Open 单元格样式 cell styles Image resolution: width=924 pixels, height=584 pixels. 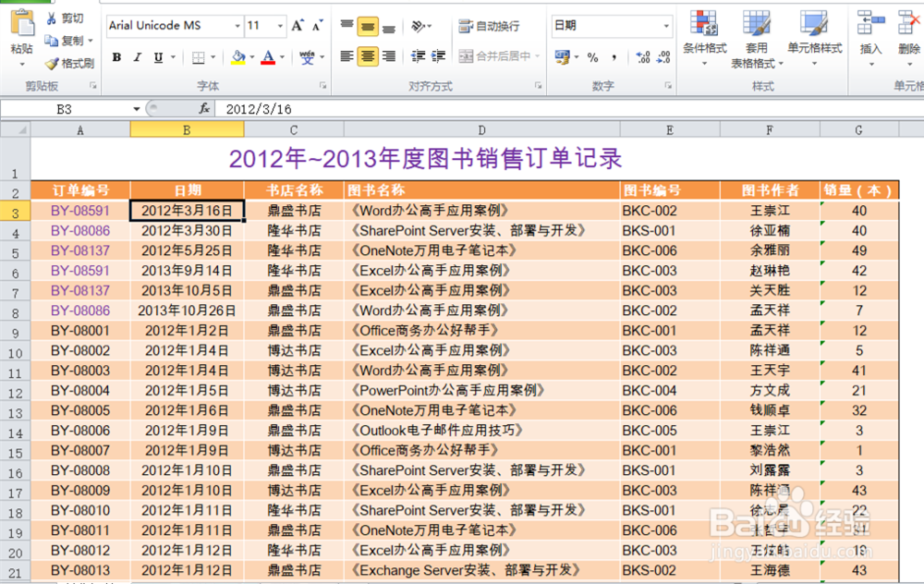coord(814,38)
